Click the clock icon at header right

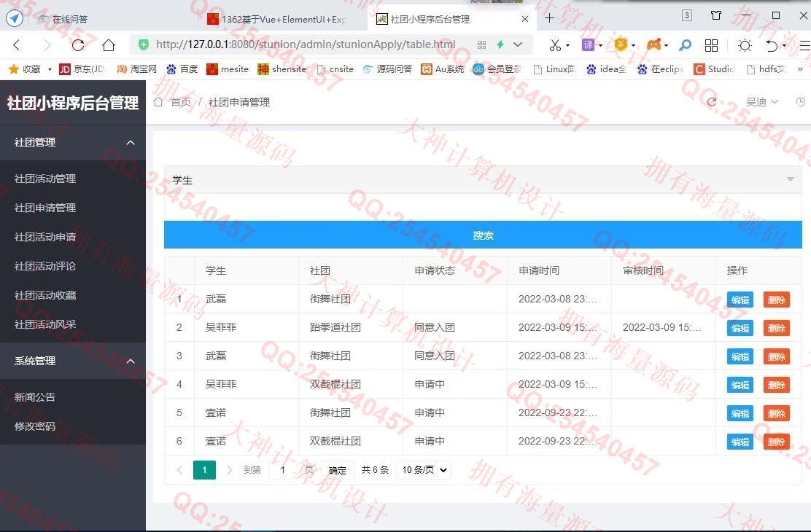coord(801,102)
